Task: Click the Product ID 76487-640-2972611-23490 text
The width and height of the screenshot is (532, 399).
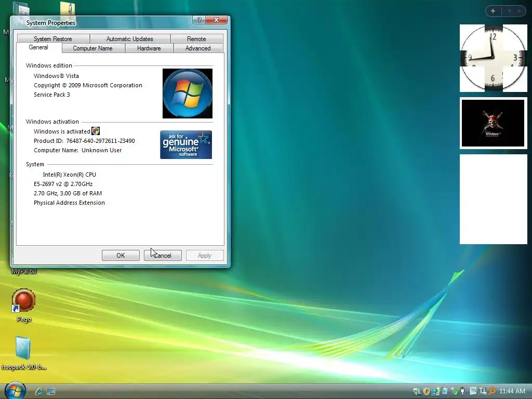Action: point(84,141)
